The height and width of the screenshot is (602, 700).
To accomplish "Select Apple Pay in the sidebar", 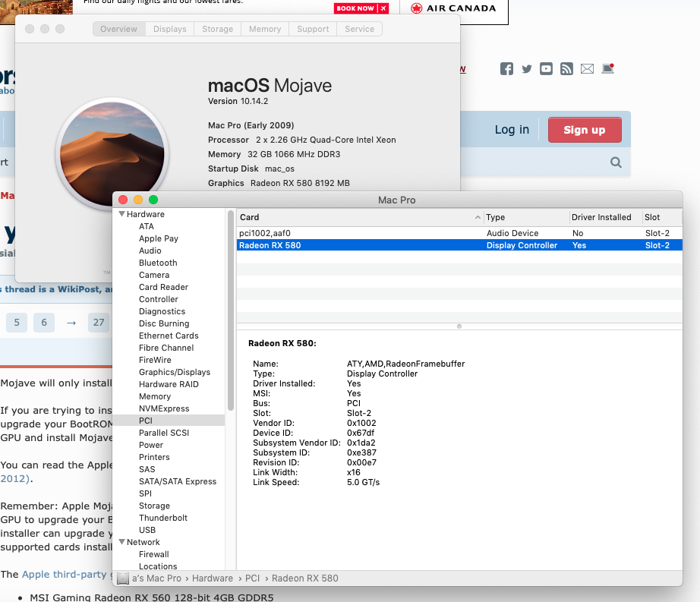I will point(159,238).
